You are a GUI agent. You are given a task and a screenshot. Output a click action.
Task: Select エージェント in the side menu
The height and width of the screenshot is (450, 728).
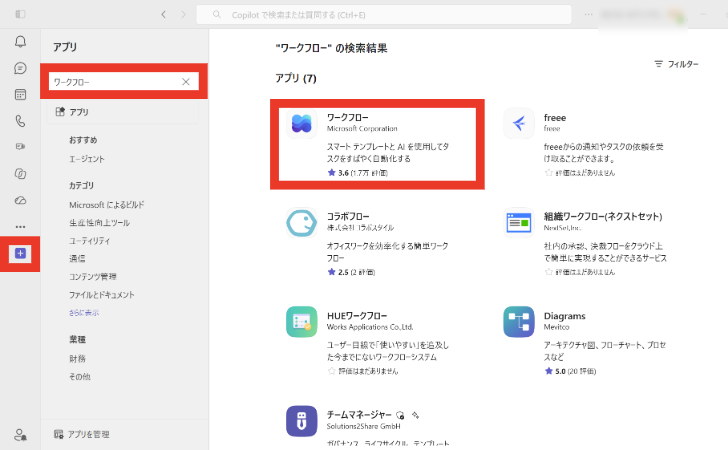tap(87, 159)
